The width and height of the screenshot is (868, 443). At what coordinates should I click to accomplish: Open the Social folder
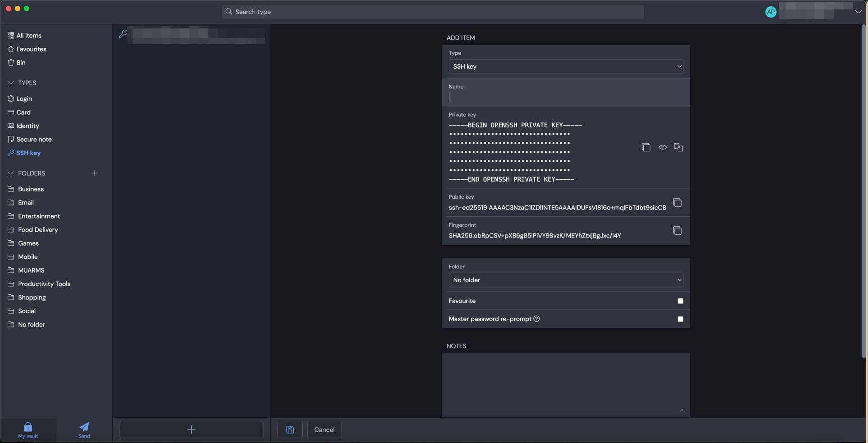22,311
